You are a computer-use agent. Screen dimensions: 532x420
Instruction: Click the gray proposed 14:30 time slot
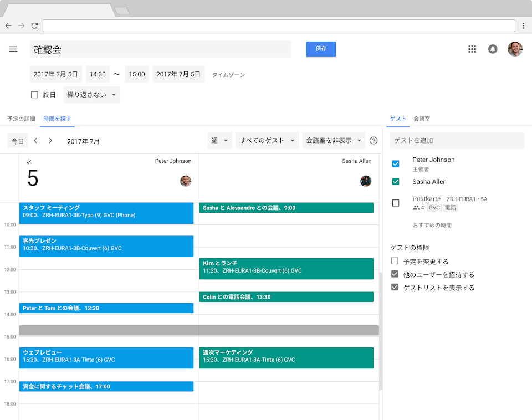point(199,330)
